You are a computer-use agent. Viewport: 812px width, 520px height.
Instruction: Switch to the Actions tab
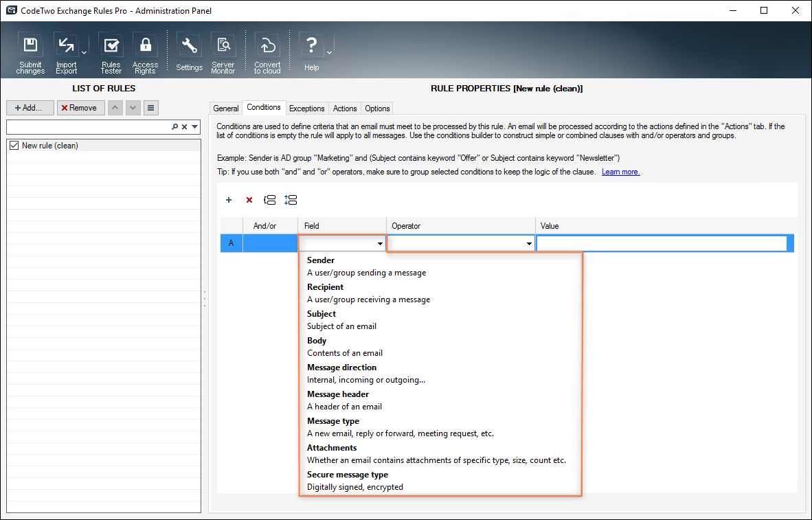[345, 109]
